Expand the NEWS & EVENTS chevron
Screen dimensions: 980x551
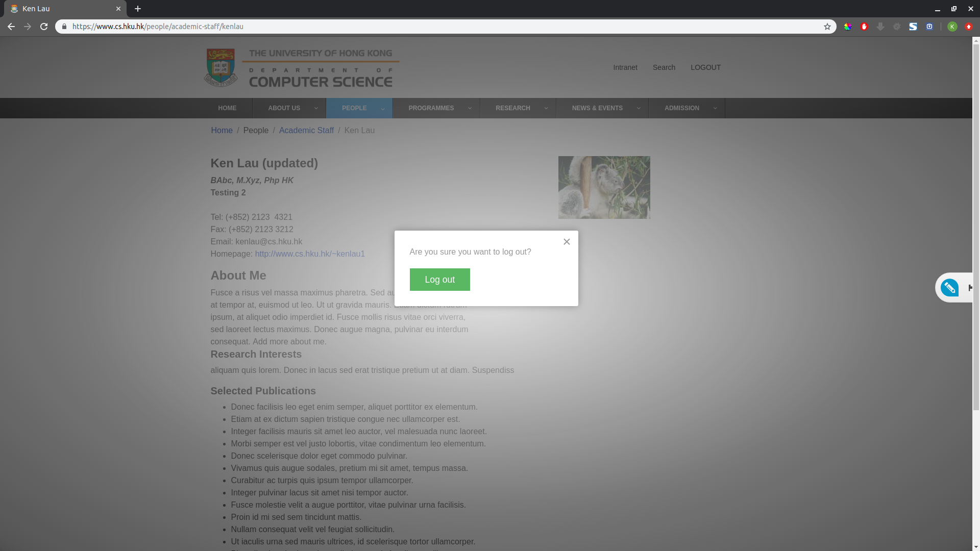click(639, 108)
